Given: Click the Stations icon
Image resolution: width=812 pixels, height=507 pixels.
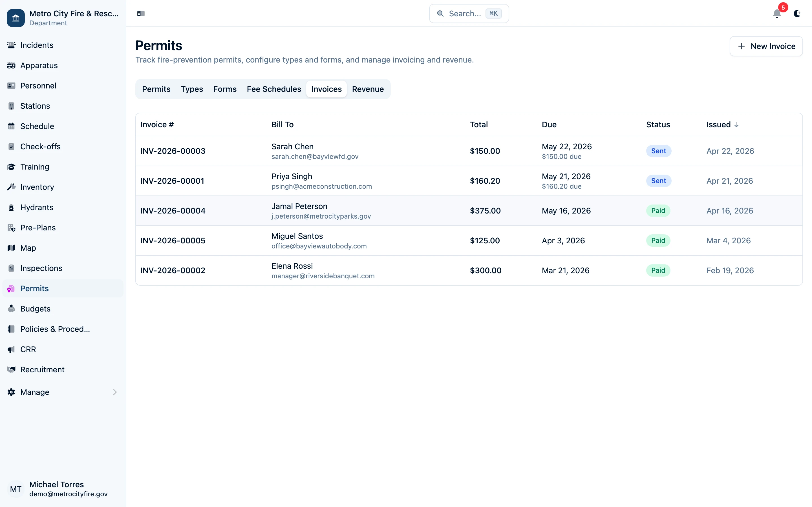Looking at the screenshot, I should coord(11,106).
